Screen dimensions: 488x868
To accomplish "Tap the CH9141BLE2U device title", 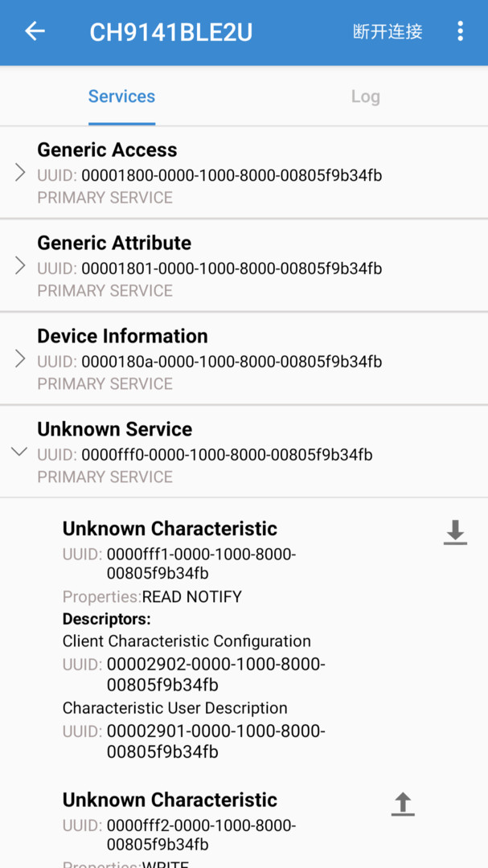I will coord(170,32).
